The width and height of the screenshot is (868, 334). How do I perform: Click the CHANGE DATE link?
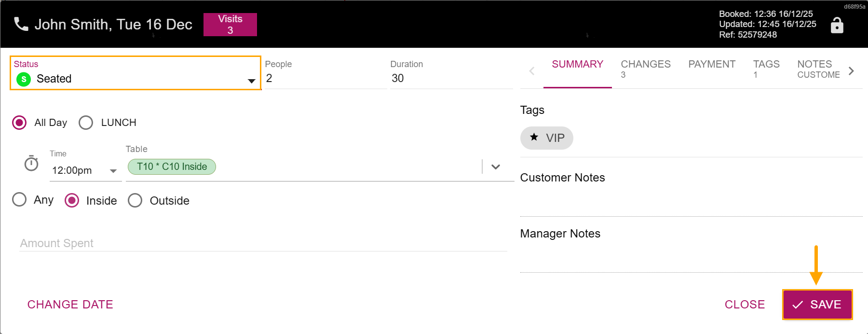[x=70, y=305]
